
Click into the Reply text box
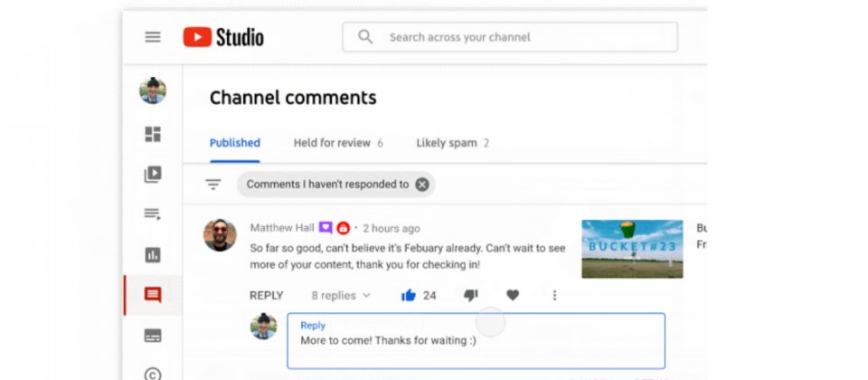tap(476, 341)
